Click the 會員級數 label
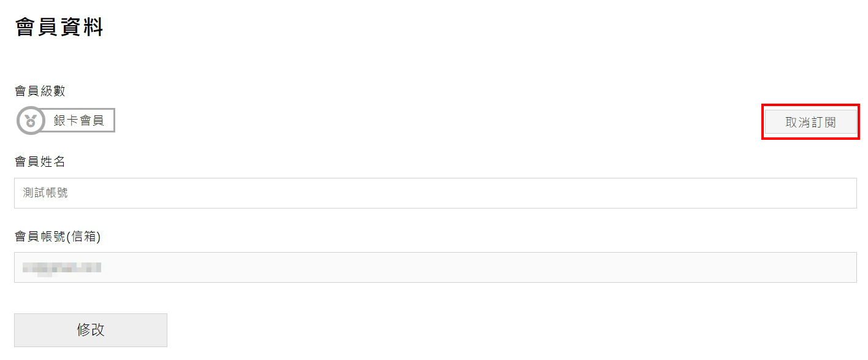Viewport: 868px width, 360px height. point(40,91)
